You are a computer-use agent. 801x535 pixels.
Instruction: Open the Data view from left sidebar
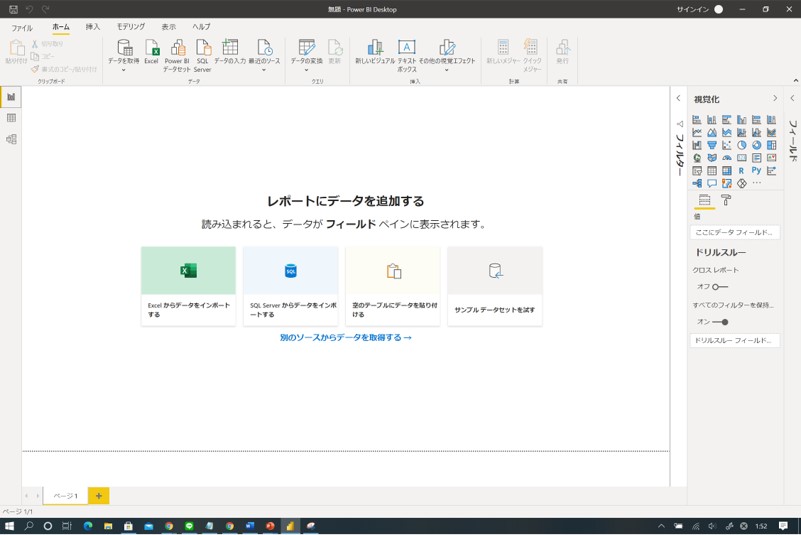(11, 118)
